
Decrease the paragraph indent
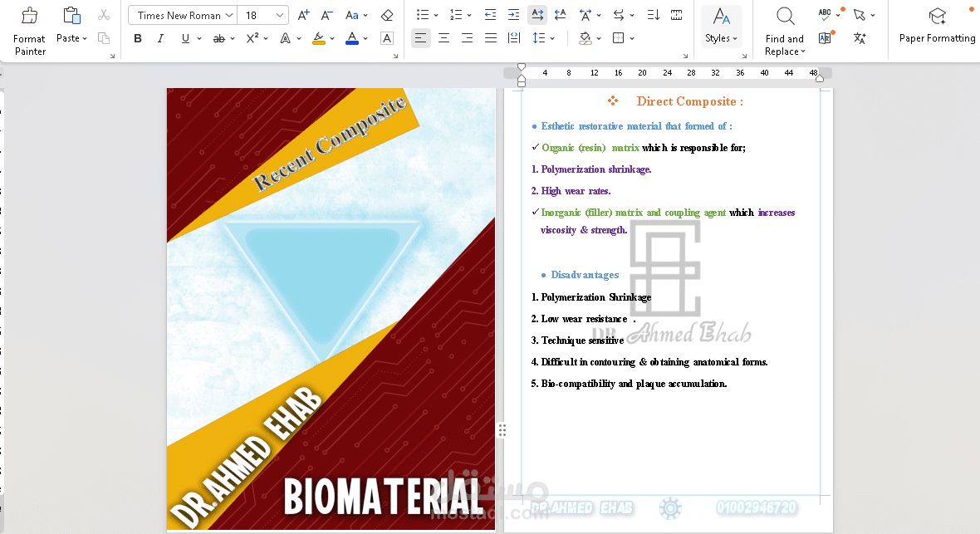[x=491, y=15]
